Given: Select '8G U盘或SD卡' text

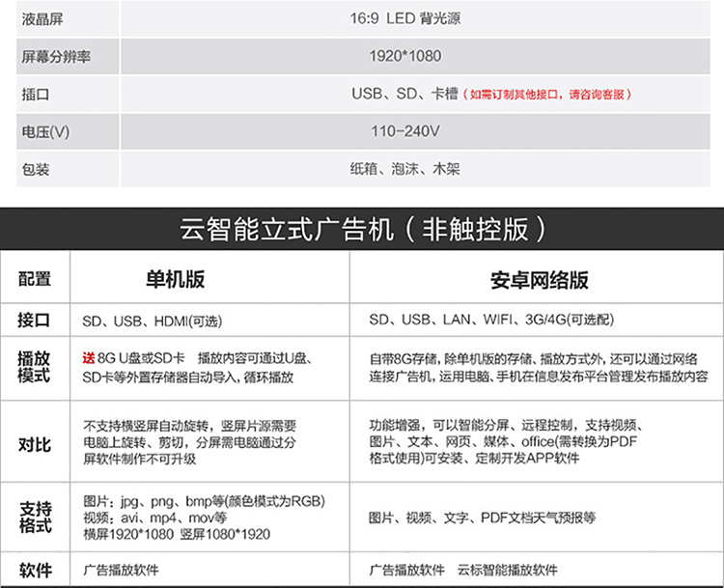Looking at the screenshot, I should pos(141,358).
